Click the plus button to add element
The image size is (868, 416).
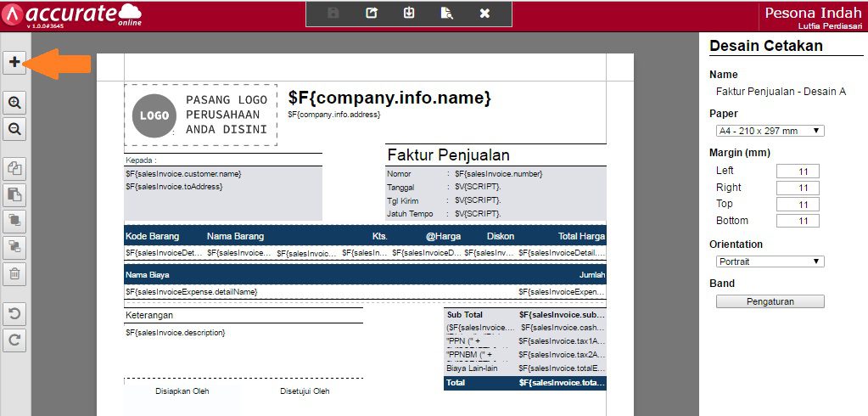pyautogui.click(x=14, y=62)
